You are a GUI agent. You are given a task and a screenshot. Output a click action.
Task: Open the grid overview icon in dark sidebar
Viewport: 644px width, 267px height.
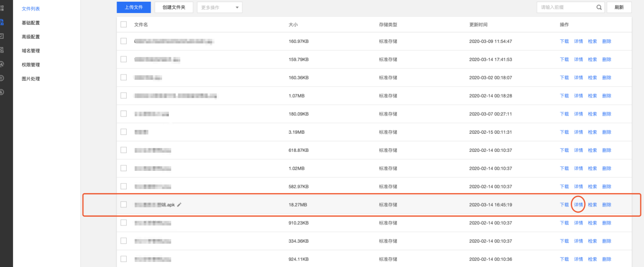[x=2, y=8]
